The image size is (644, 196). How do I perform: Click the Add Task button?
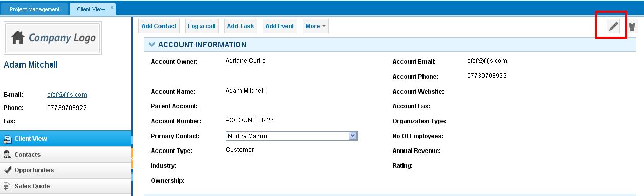[240, 26]
